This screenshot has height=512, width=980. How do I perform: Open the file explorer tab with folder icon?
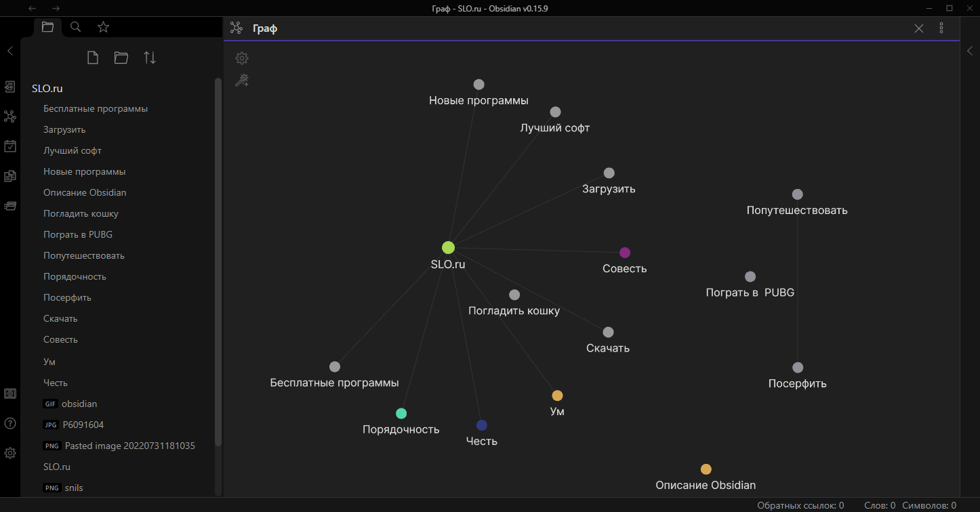coord(47,27)
